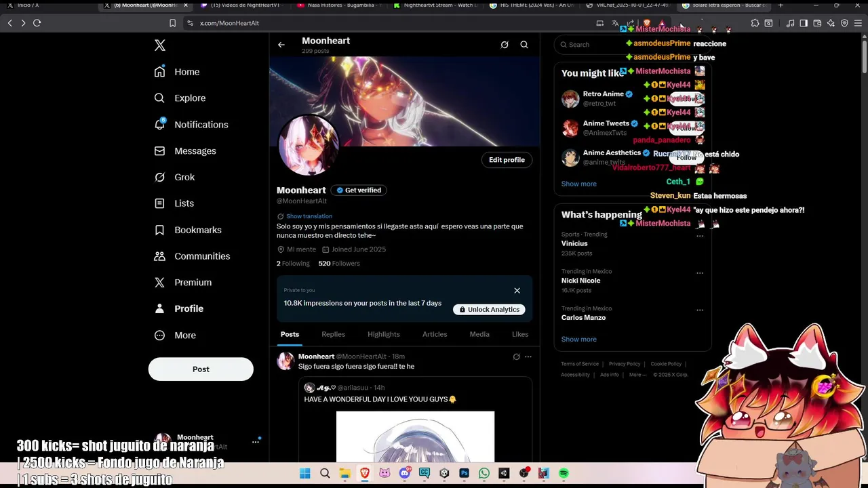Image resolution: width=868 pixels, height=488 pixels.
Task: Open Grok in the sidebar
Action: [x=174, y=178]
